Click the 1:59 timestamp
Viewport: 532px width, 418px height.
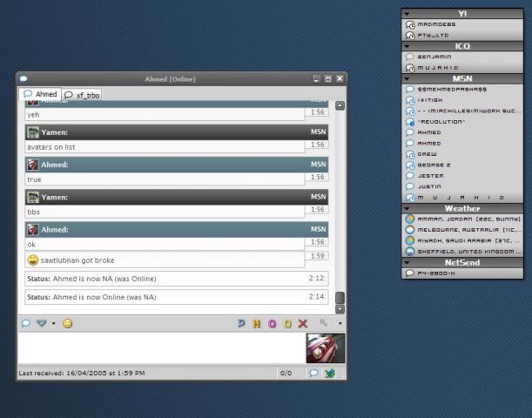[x=319, y=256]
